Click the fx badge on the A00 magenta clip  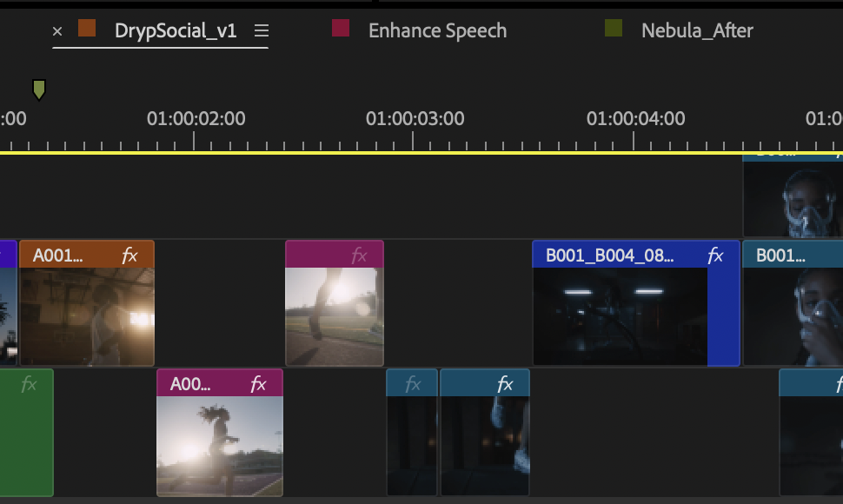tap(256, 382)
